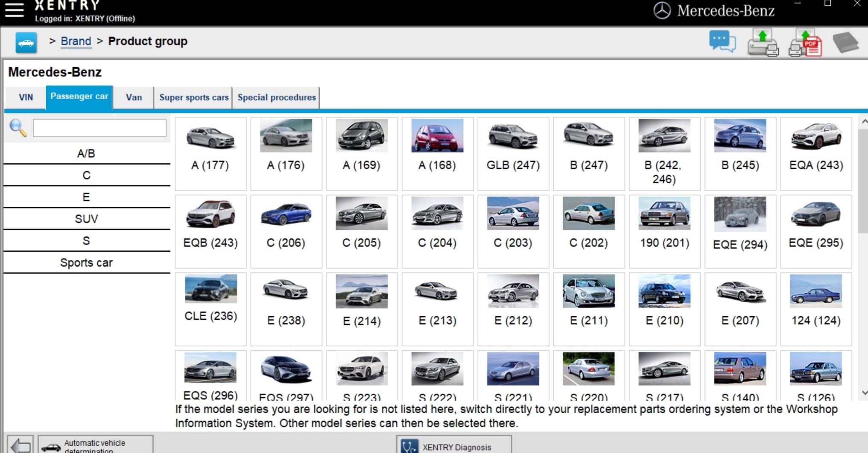
Task: Click the scroll down arrow of model list
Action: [864, 392]
